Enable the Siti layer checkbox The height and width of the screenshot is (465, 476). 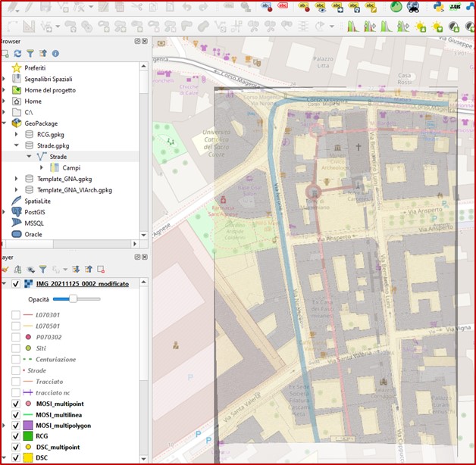pyautogui.click(x=16, y=348)
